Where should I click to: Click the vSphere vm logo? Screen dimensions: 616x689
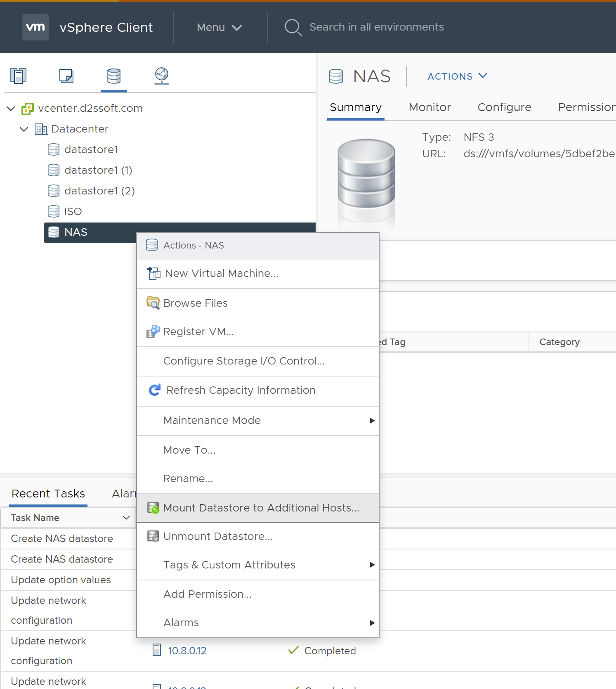pyautogui.click(x=35, y=27)
